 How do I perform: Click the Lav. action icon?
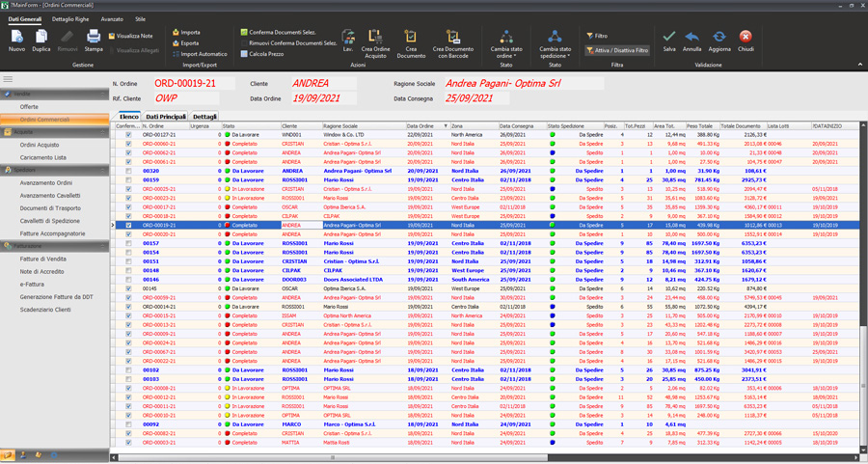(348, 41)
